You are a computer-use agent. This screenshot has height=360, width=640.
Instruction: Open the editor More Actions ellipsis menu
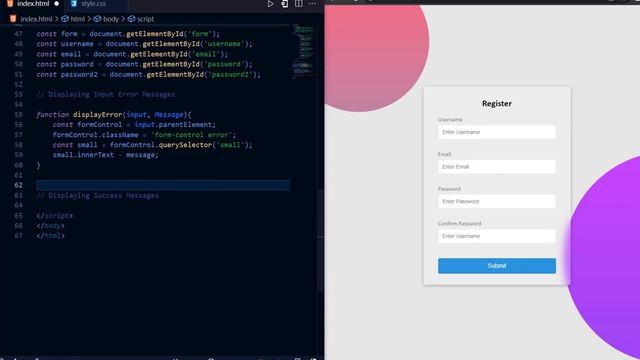point(312,4)
